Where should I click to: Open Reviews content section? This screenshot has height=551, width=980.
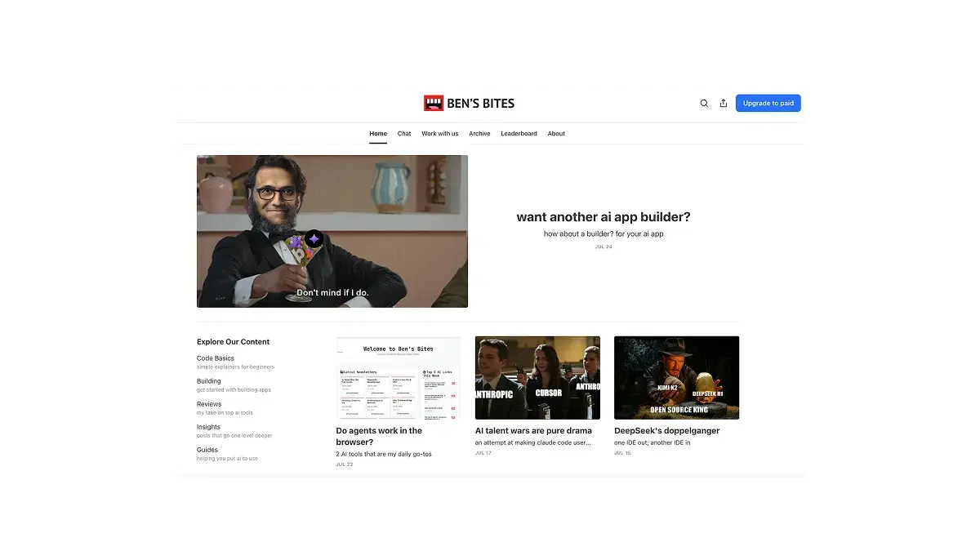[x=209, y=404]
